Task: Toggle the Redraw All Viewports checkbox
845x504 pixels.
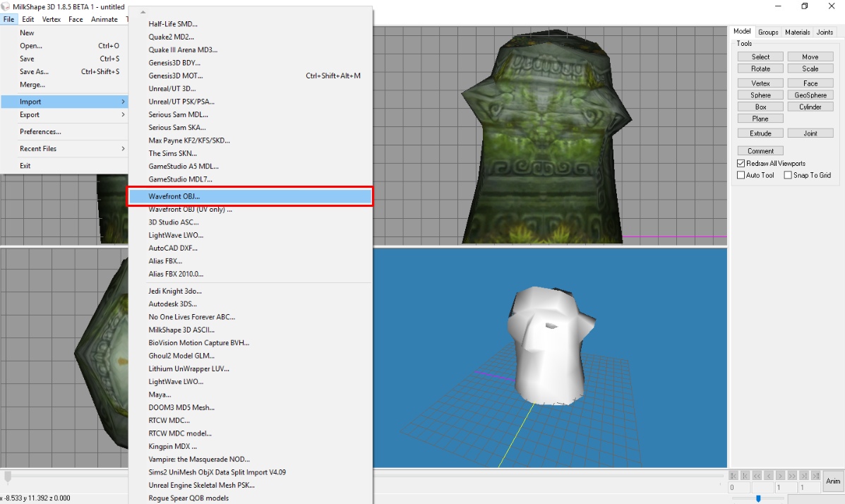Action: 741,163
